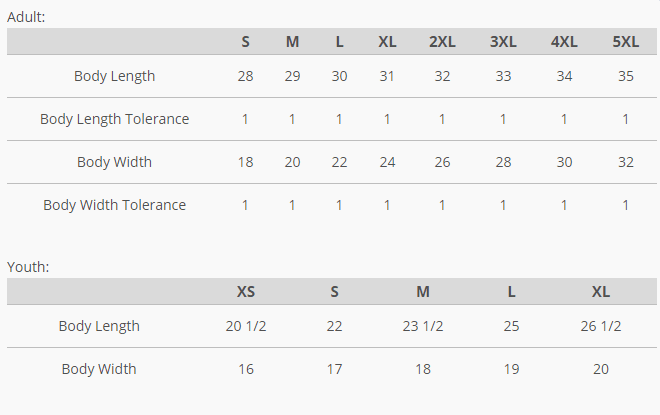Image resolution: width=660 pixels, height=415 pixels.
Task: Select the Adult body length value 29
Action: point(292,76)
